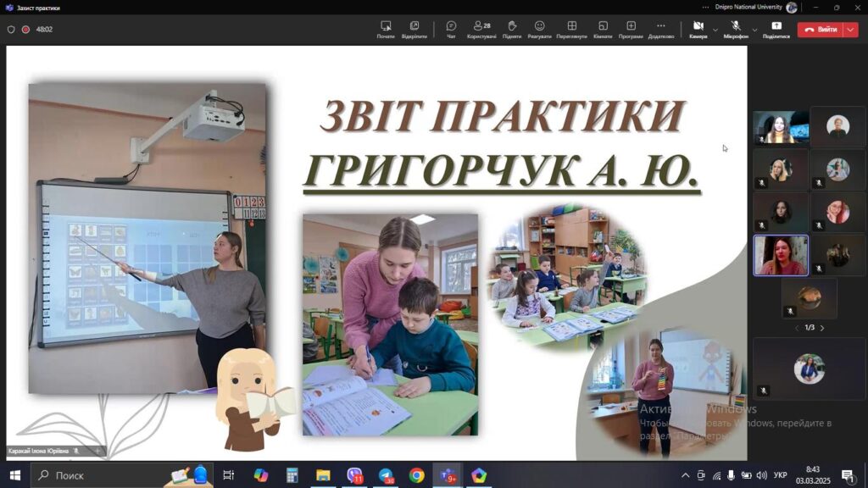The image size is (868, 488).
Task: Expand the leave-options arrow next to Вийти
Action: coord(850,30)
